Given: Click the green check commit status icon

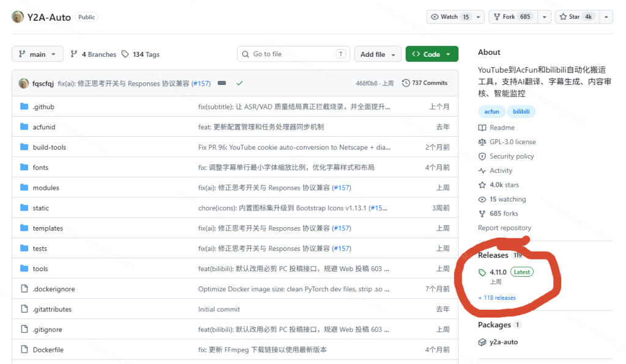Looking at the screenshot, I should click(240, 83).
